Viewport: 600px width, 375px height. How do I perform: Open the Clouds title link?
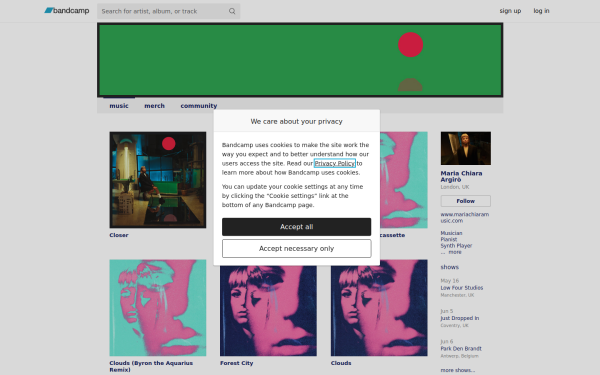[341, 363]
